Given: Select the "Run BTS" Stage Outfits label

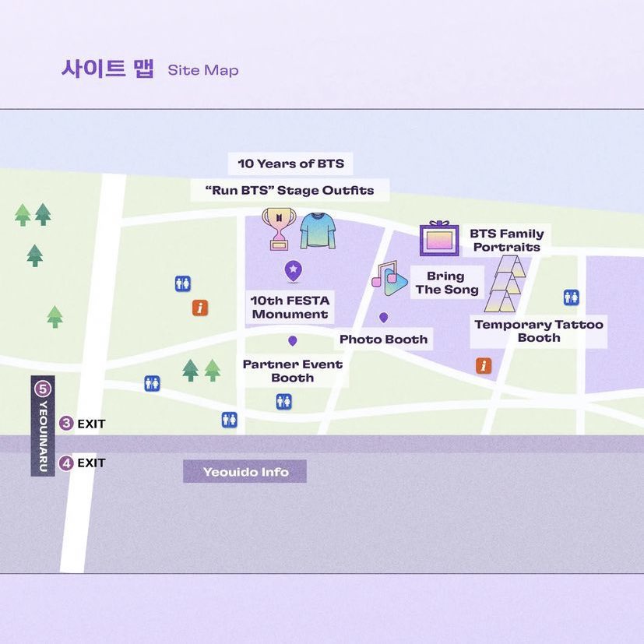Looking at the screenshot, I should (290, 190).
